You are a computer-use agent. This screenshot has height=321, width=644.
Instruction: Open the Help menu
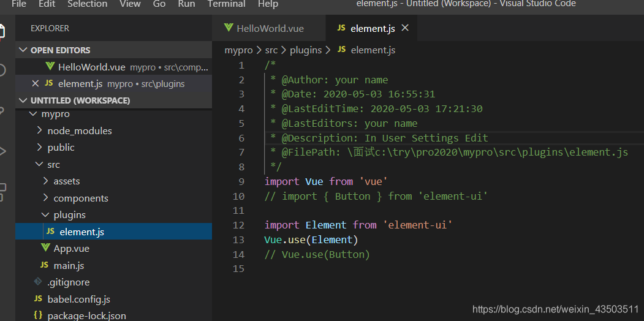click(x=268, y=4)
